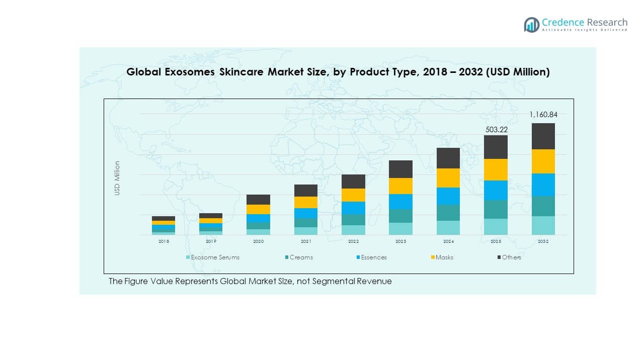Click the Others dark legend marker
The image size is (644, 362).
[x=498, y=257]
